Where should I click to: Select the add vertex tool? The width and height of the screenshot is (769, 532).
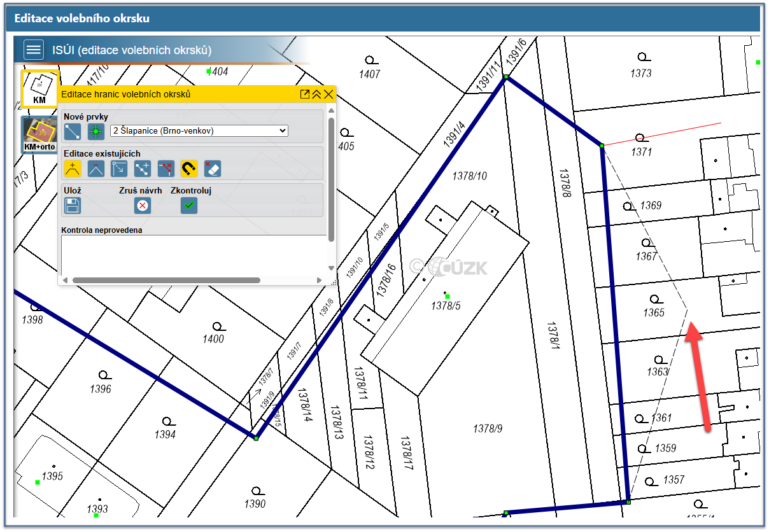(x=73, y=169)
